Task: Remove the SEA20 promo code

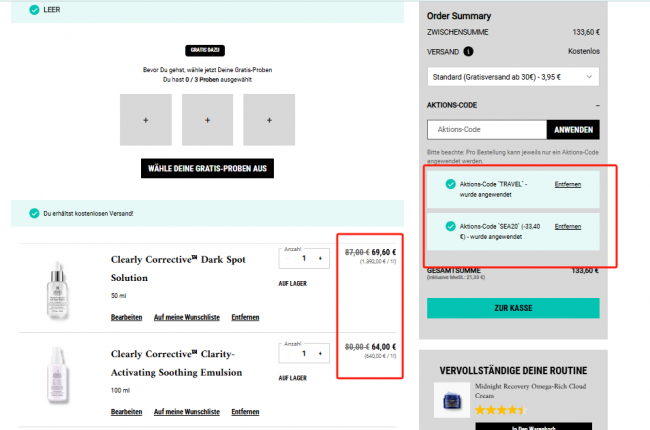Action: click(x=568, y=226)
